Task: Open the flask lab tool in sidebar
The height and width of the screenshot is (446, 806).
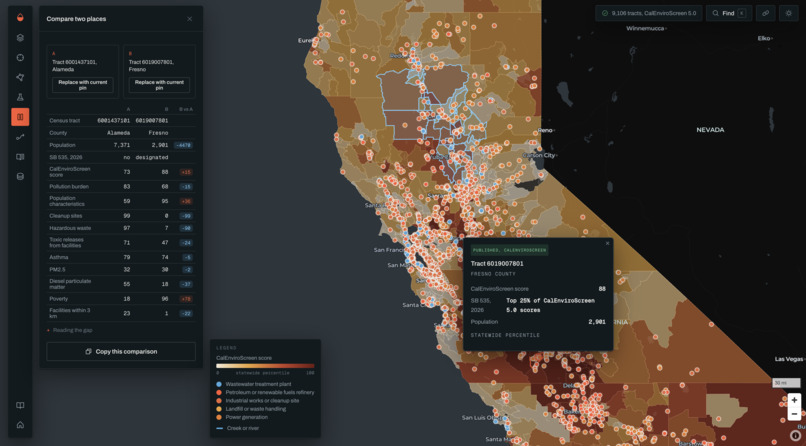Action: (20, 97)
